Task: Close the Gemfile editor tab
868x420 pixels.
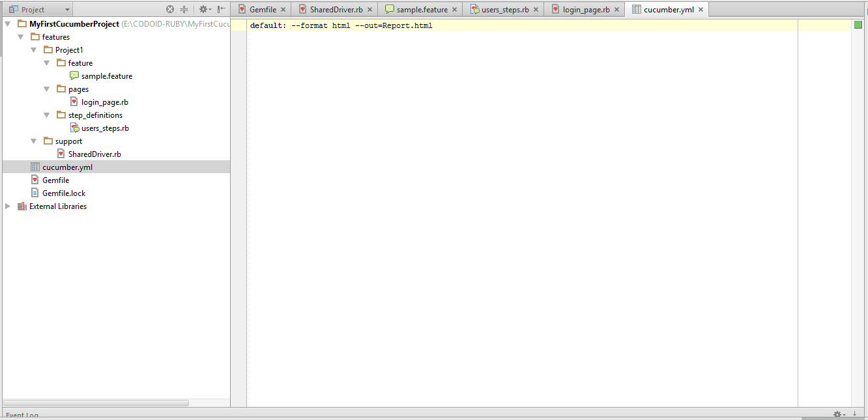Action: [x=283, y=10]
